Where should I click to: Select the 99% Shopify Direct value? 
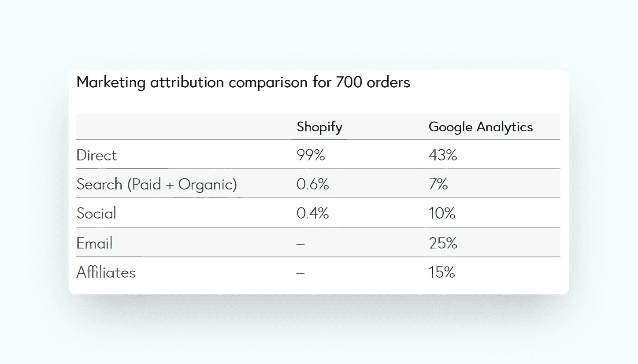311,155
